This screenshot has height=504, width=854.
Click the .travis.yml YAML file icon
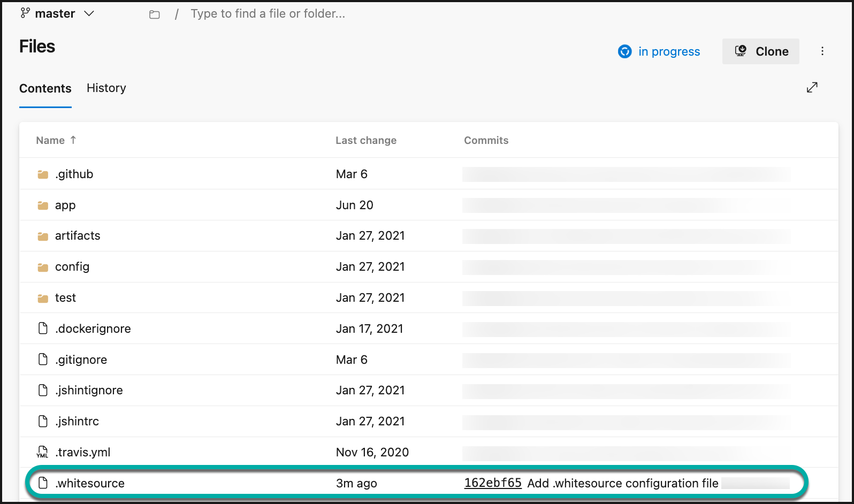pos(43,453)
